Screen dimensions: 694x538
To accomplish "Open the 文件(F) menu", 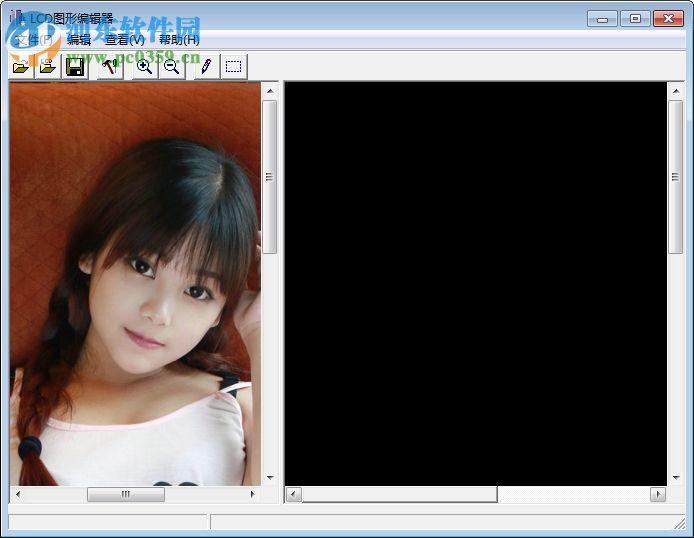I will coord(34,40).
